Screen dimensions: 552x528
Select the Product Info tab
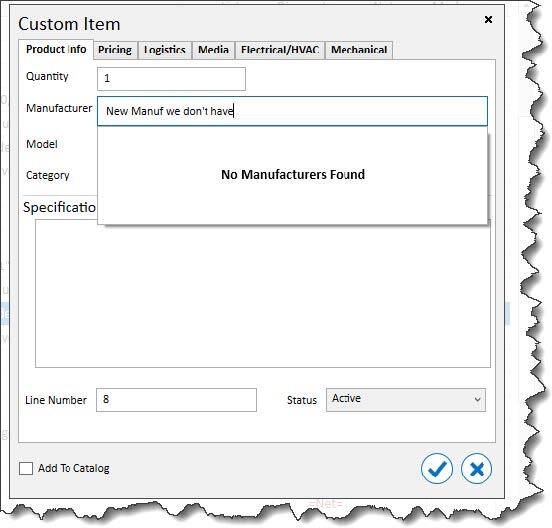[56, 49]
